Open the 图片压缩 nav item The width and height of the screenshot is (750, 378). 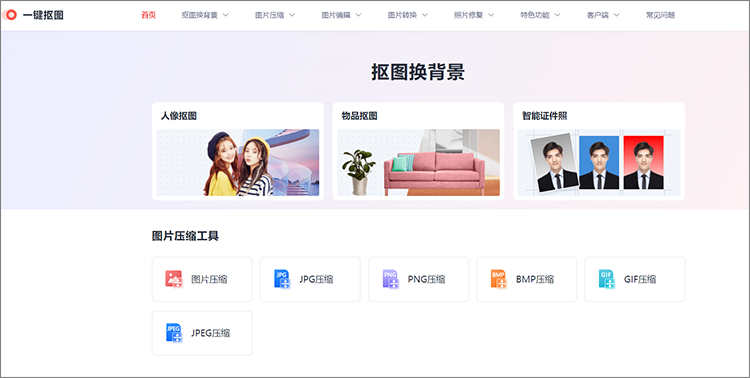click(x=269, y=15)
